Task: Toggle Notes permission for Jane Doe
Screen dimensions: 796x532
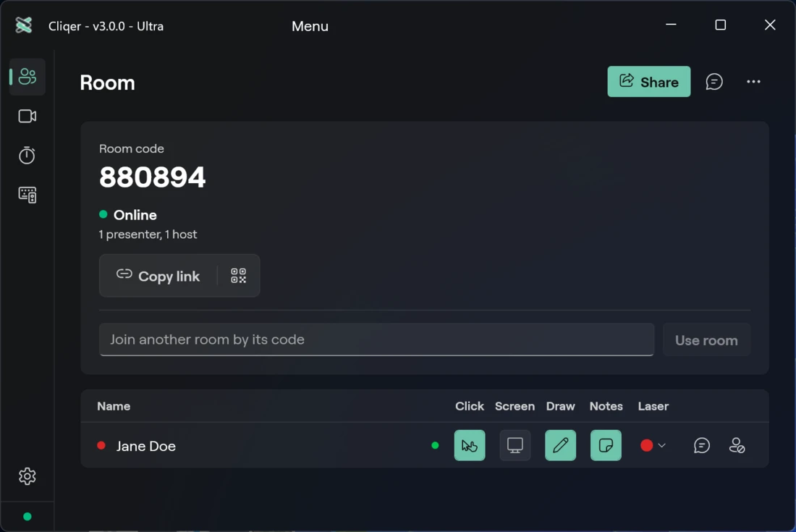Action: pyautogui.click(x=606, y=445)
